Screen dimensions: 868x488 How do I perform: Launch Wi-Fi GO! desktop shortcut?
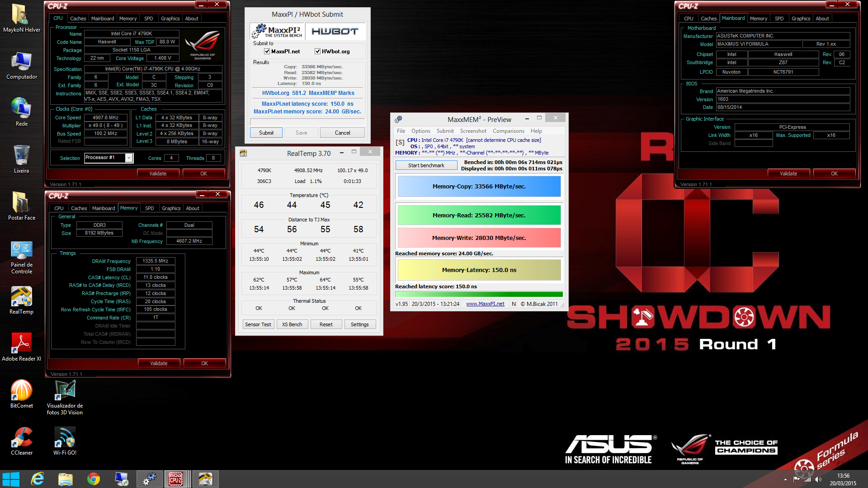pyautogui.click(x=65, y=441)
